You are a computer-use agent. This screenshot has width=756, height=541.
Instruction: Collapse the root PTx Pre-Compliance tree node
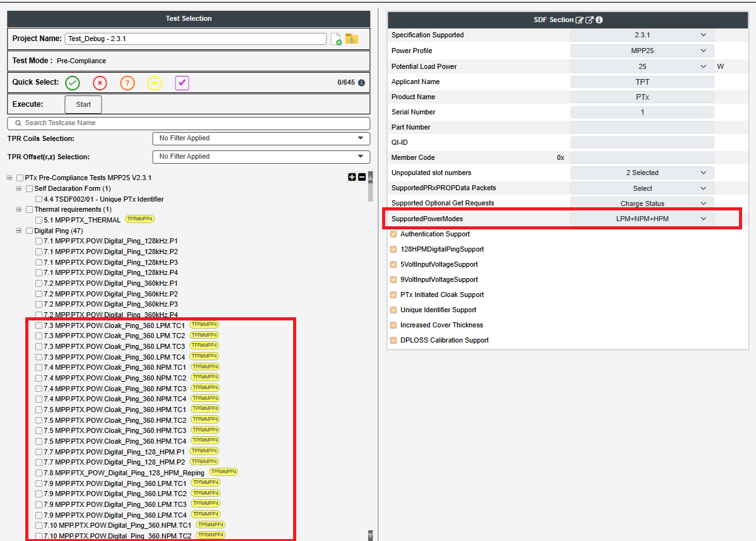coord(9,178)
